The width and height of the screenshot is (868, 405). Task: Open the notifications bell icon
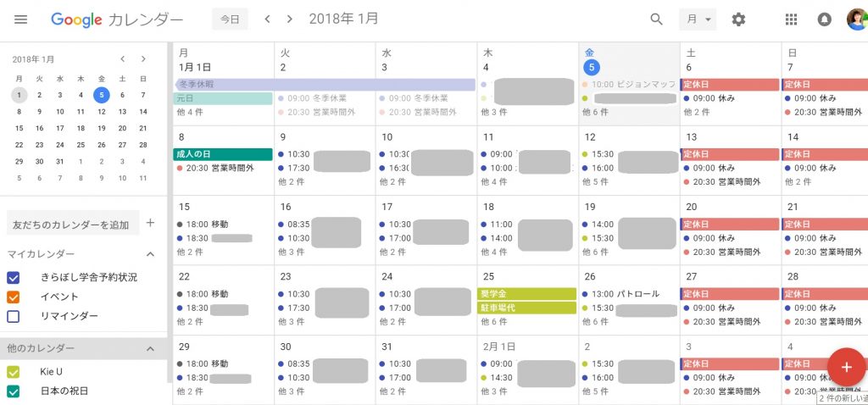point(824,19)
